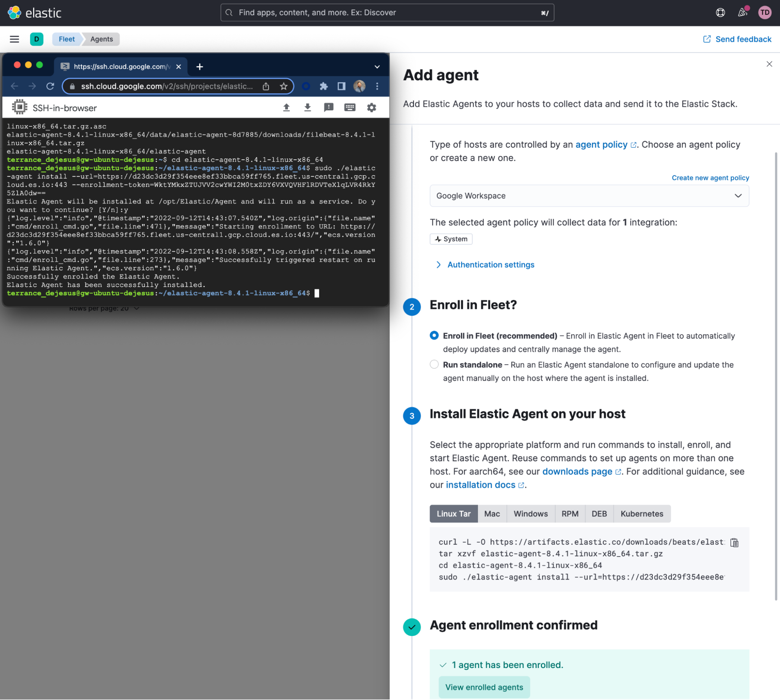Switch to the Mac tab
Viewport: 780px width, 700px height.
[492, 514]
